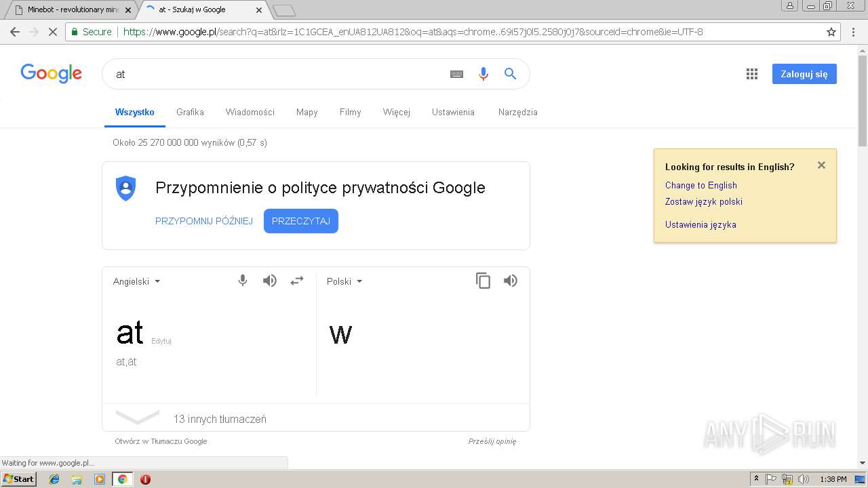Open the Angielski source language dropdown
Screen dimensions: 868x488
point(136,281)
